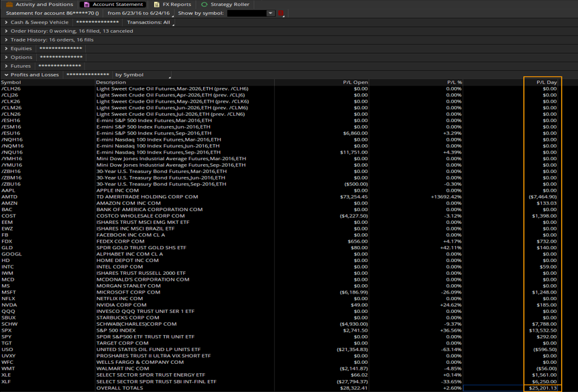Screen dimensions: 578x392
Task: Reveal the masked value beside Futures
Action: [60, 66]
